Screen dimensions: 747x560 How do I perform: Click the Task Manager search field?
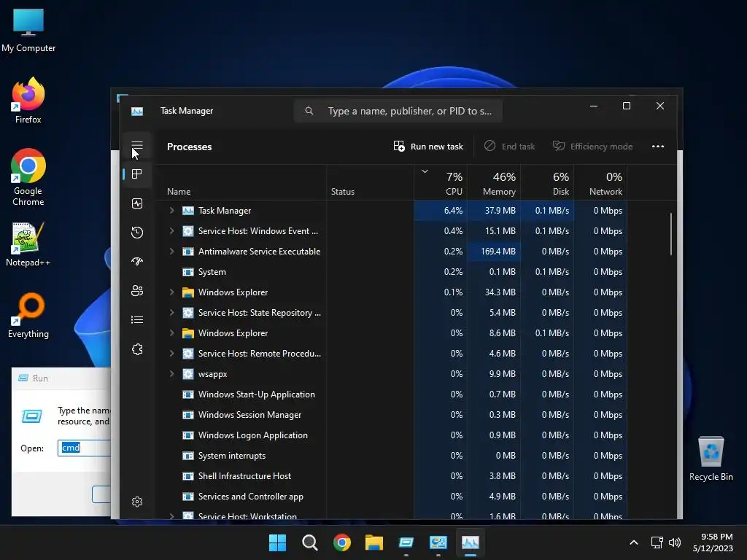coord(398,111)
